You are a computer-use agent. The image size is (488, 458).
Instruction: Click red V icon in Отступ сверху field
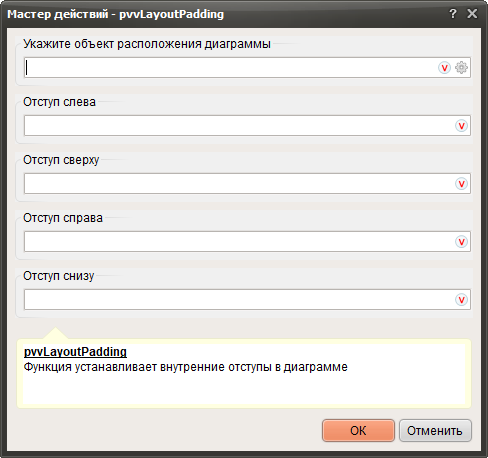pyautogui.click(x=462, y=184)
